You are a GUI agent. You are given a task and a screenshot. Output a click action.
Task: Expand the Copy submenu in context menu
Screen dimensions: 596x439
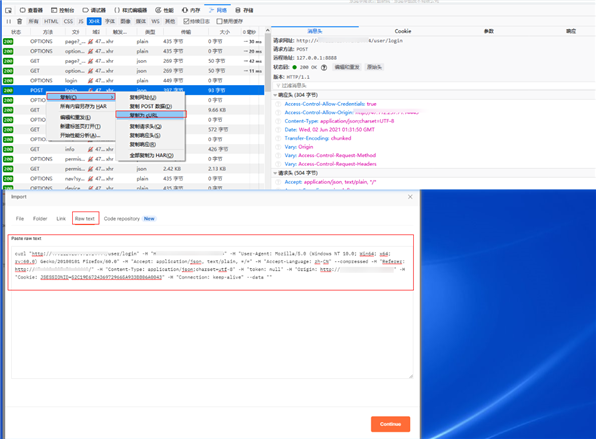[81, 97]
